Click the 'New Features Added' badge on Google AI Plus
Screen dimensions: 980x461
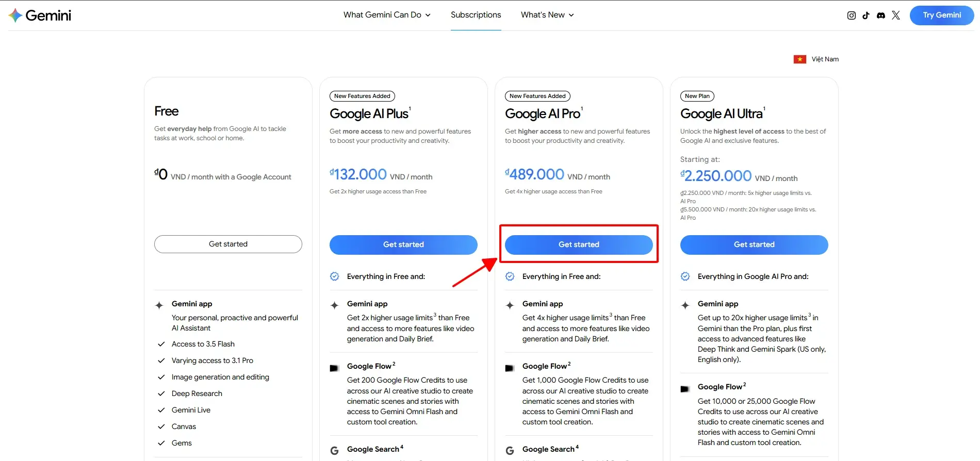coord(362,96)
